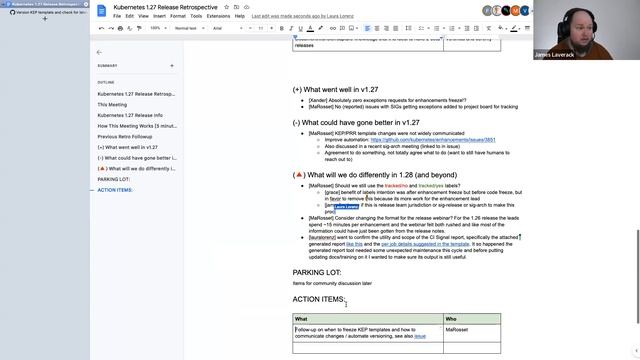Activate the Paint format roller icon
Viewport: 640px width, 360px height.
pyautogui.click(x=139, y=28)
